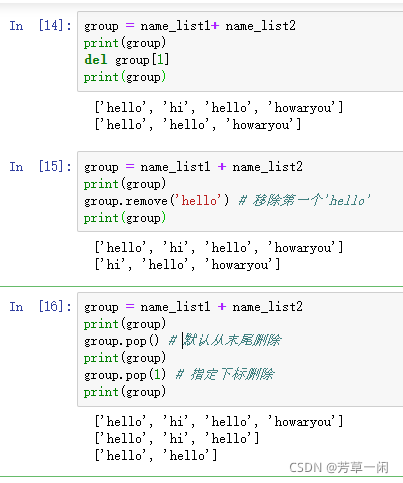The image size is (403, 483).
Task: Click the In [16] cell prompt
Action: [40, 307]
